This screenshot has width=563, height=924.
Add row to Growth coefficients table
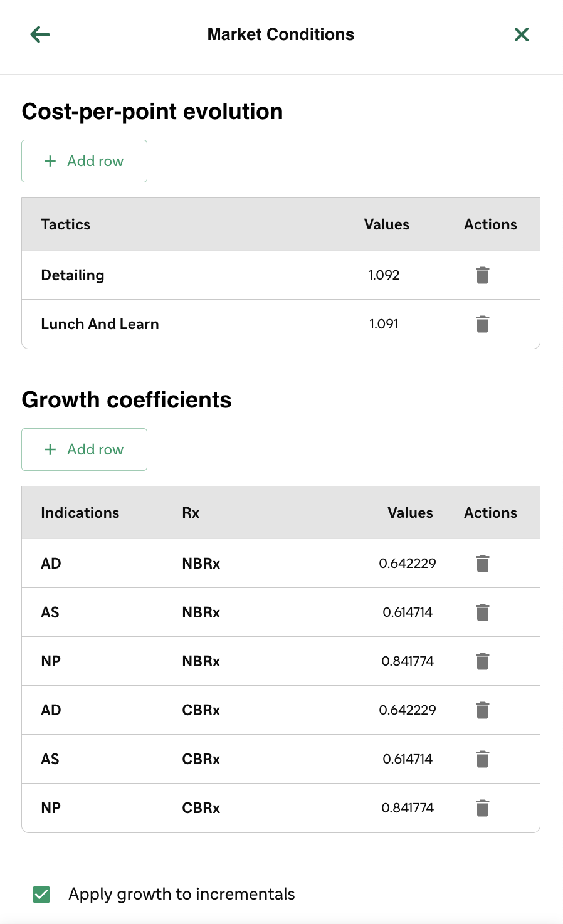(84, 449)
